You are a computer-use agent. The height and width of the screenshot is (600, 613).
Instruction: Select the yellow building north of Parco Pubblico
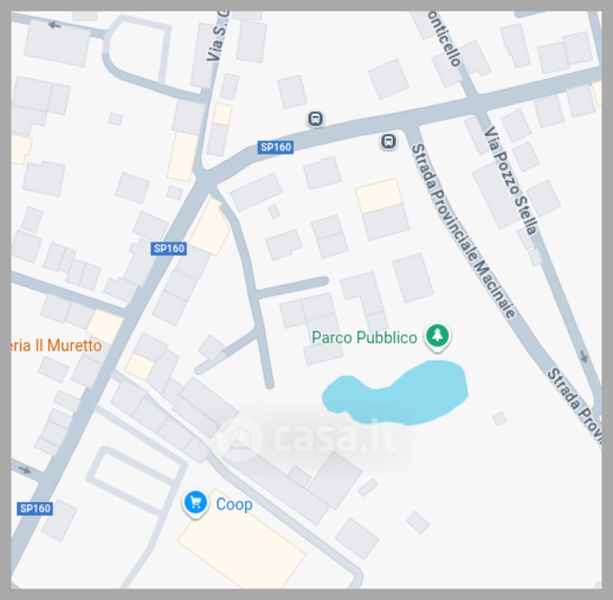(x=379, y=196)
